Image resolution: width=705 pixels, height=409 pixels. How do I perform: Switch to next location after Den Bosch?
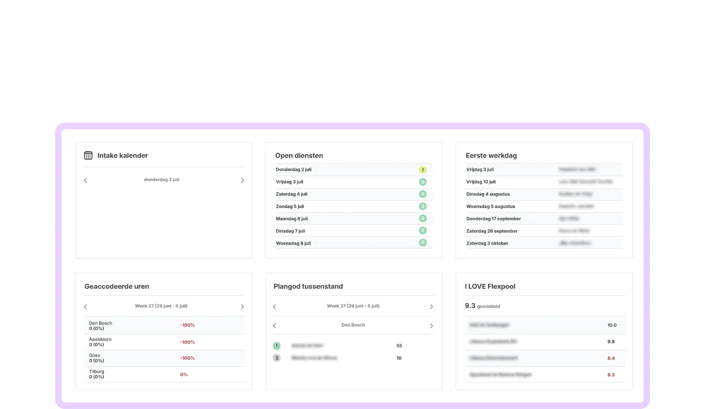tap(431, 325)
